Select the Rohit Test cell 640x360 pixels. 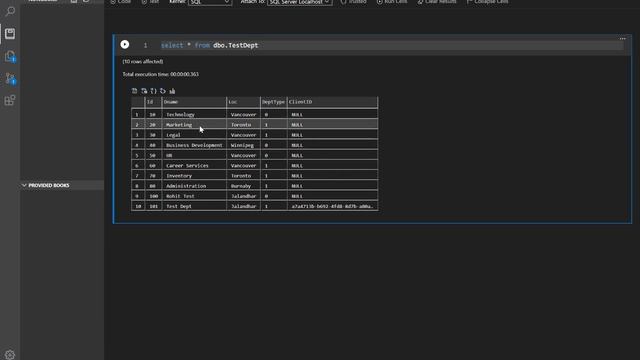(194, 196)
